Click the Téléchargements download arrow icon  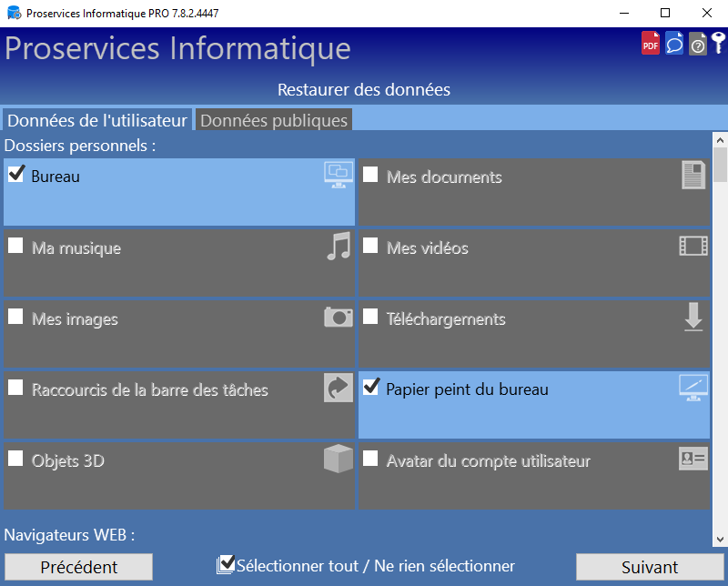click(693, 317)
